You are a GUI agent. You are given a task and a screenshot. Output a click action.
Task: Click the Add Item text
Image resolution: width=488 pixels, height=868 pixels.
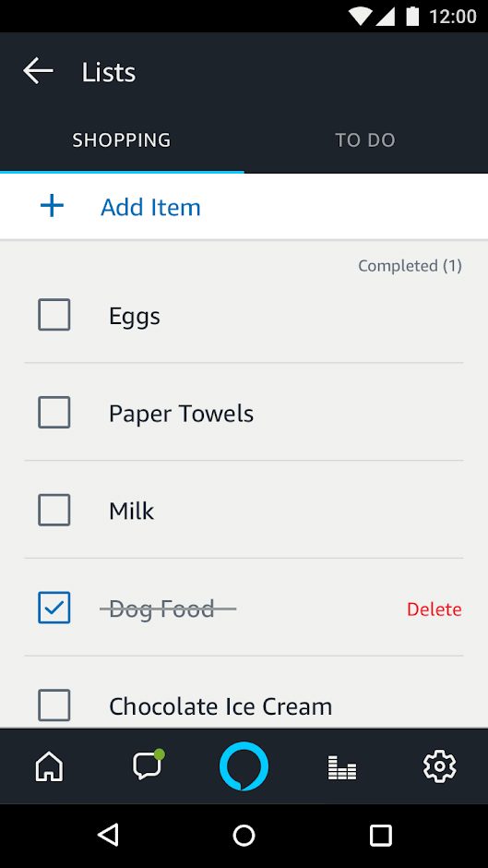pyautogui.click(x=150, y=207)
